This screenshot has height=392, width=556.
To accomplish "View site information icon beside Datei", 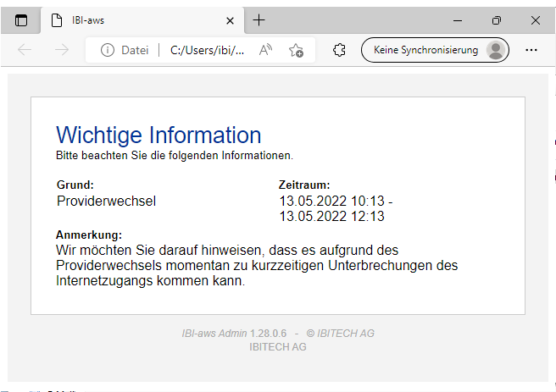I will pyautogui.click(x=108, y=50).
